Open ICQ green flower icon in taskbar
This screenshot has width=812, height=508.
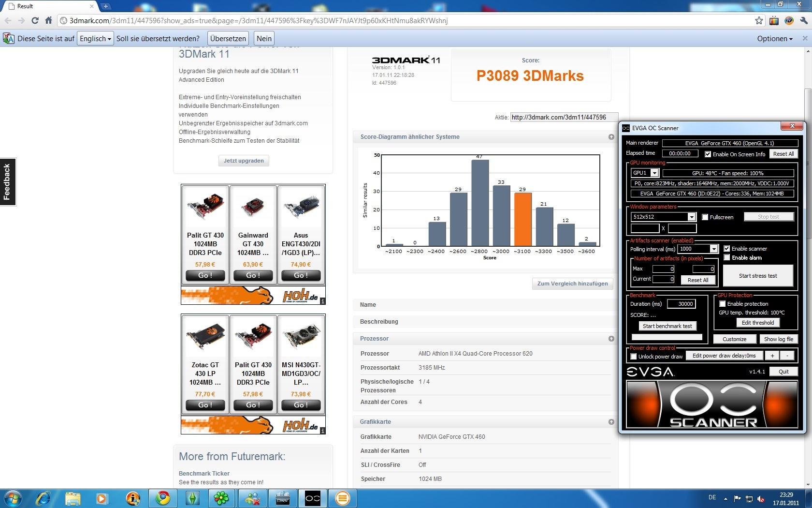click(x=221, y=498)
